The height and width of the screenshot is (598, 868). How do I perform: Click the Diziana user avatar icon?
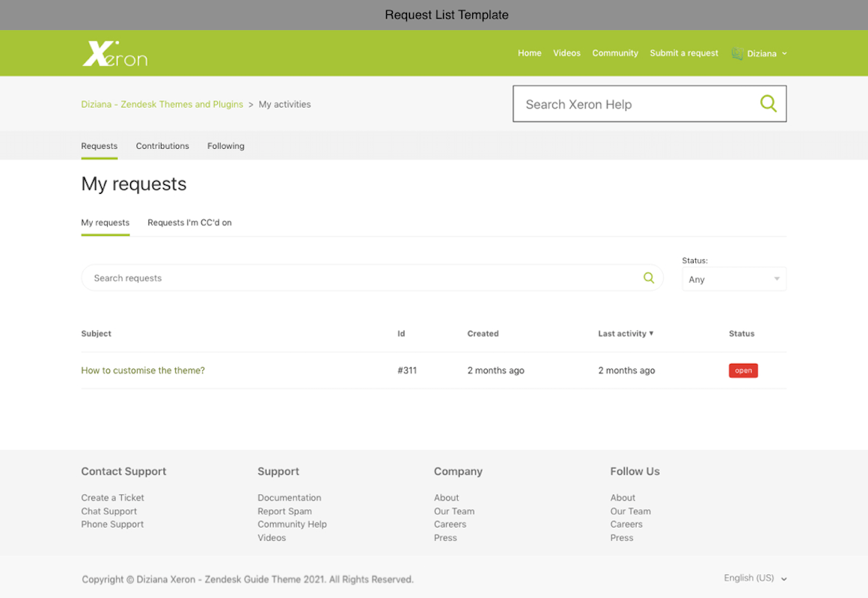click(737, 54)
